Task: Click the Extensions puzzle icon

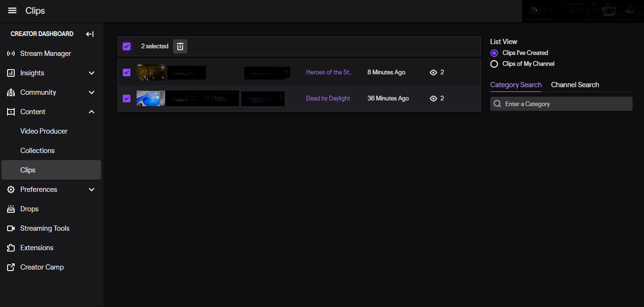Action: tap(11, 248)
